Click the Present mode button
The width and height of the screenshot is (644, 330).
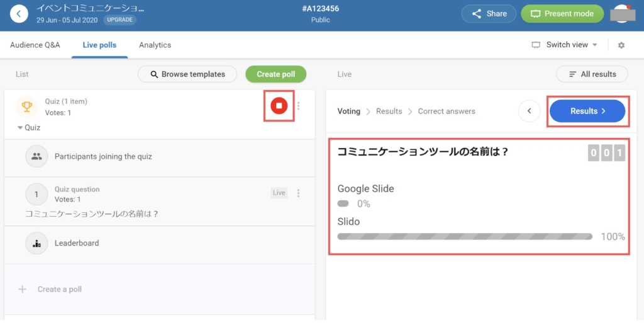[x=562, y=14]
